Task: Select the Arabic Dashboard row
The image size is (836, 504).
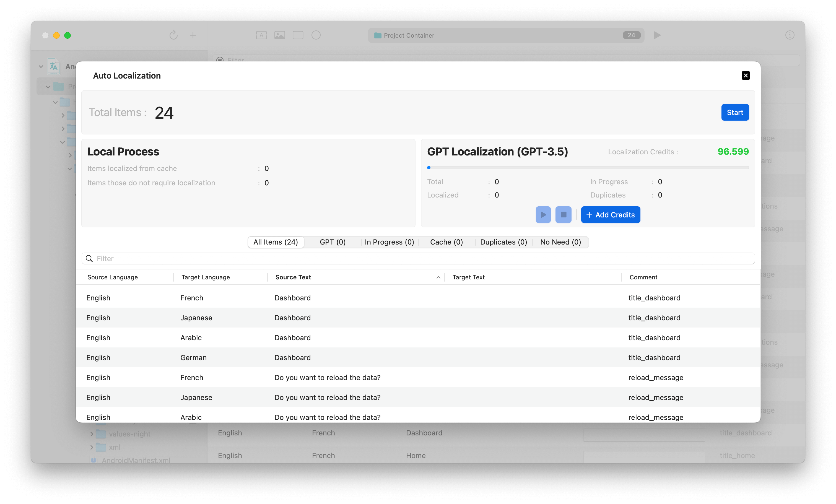Action: (x=418, y=338)
